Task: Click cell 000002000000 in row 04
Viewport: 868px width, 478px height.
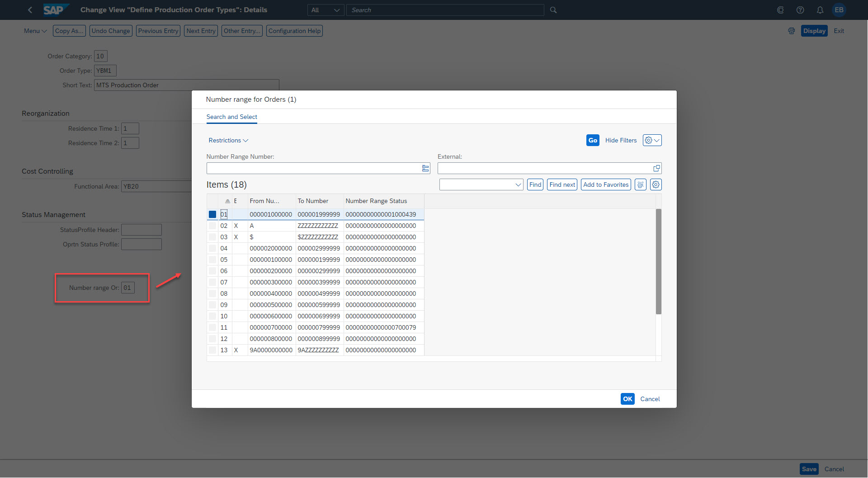Action: (271, 248)
